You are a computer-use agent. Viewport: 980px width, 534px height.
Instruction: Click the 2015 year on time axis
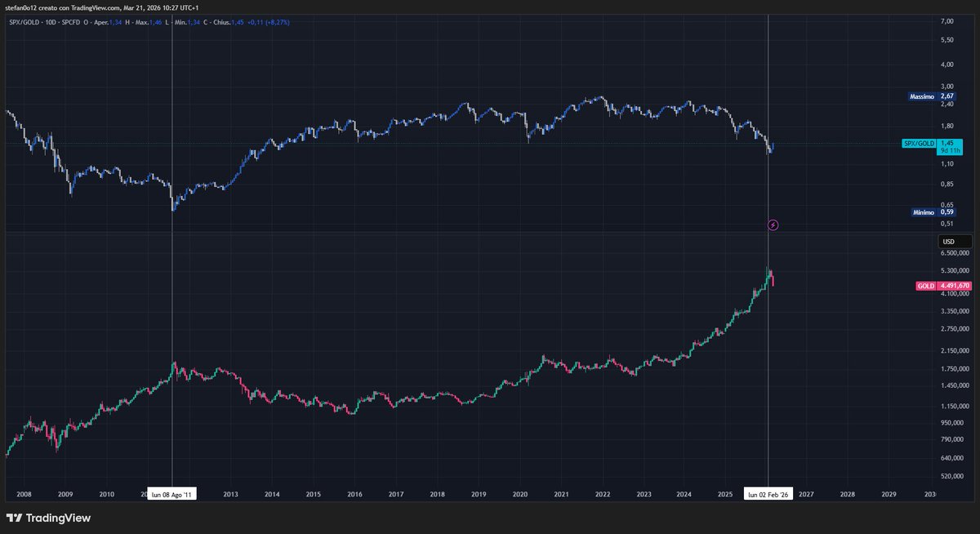pyautogui.click(x=314, y=494)
